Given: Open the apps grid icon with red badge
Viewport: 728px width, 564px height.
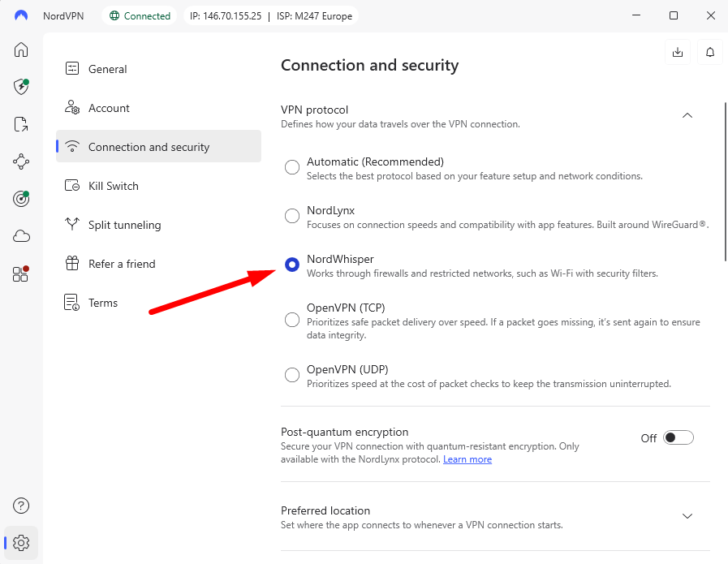Looking at the screenshot, I should click(20, 273).
